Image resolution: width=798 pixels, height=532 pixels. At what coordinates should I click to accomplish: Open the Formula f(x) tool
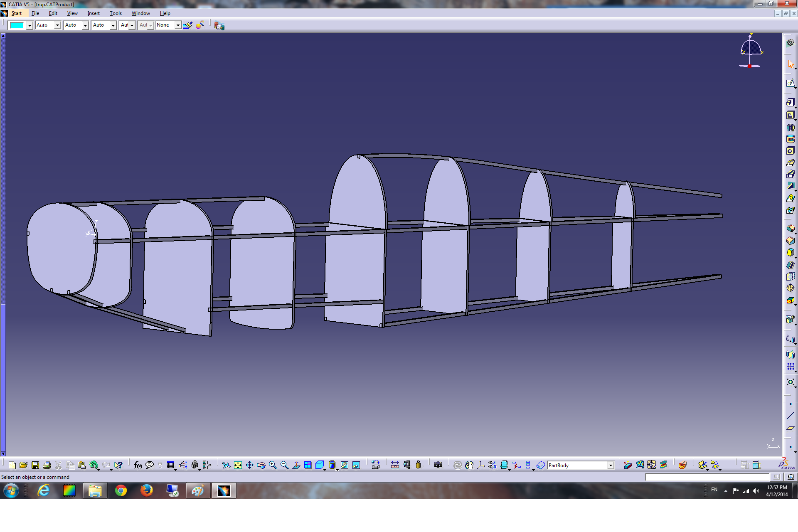click(138, 465)
